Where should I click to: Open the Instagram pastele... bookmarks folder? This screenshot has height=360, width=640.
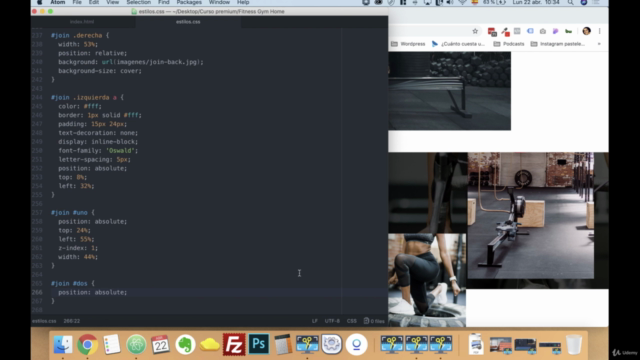558,44
